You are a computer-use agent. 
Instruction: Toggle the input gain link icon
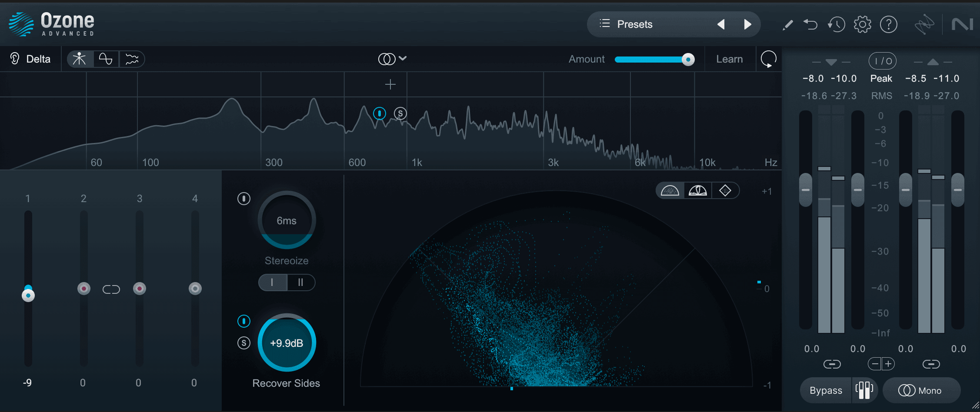point(832,364)
